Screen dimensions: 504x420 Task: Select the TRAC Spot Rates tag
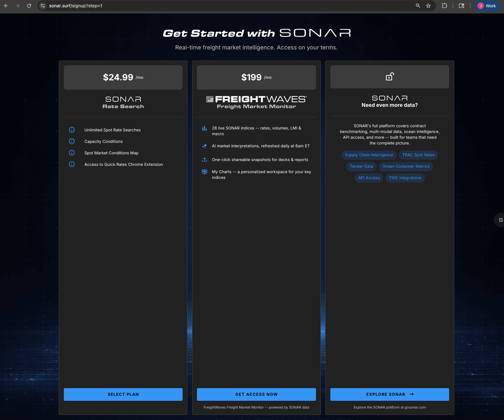coord(418,155)
